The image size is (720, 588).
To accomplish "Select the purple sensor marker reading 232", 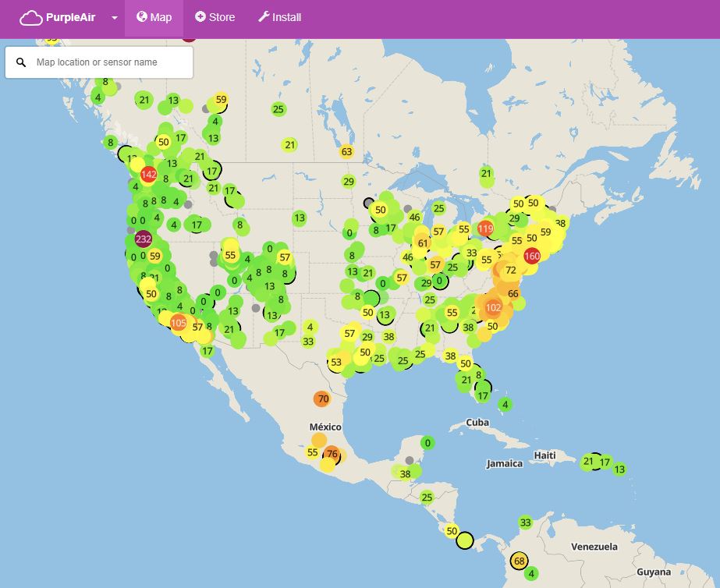I will (143, 239).
